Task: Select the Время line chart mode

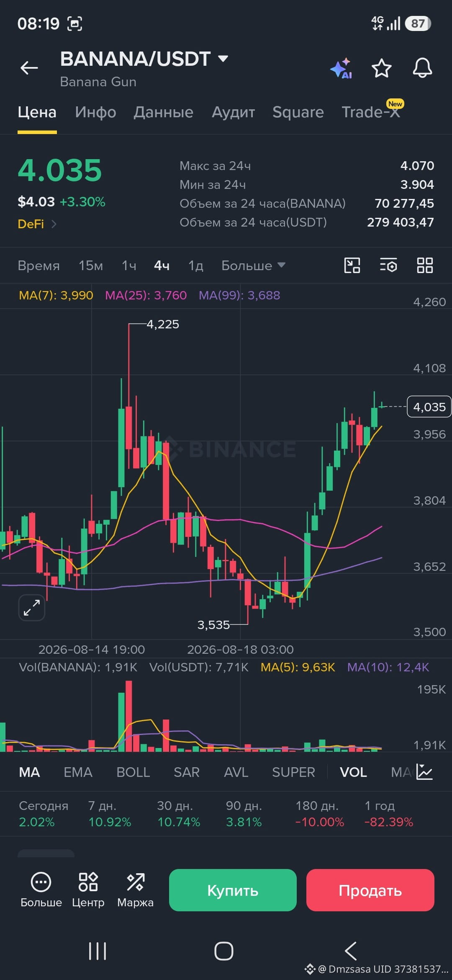Action: tap(39, 266)
